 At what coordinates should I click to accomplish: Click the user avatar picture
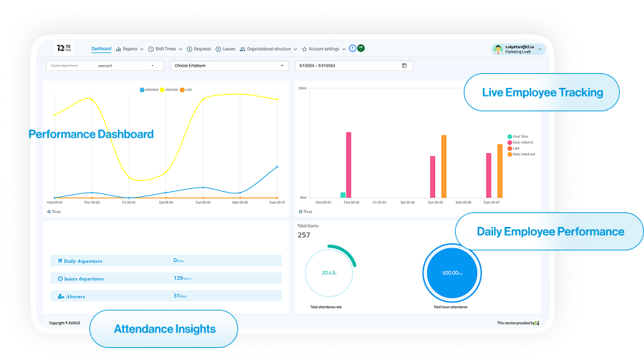pos(497,49)
